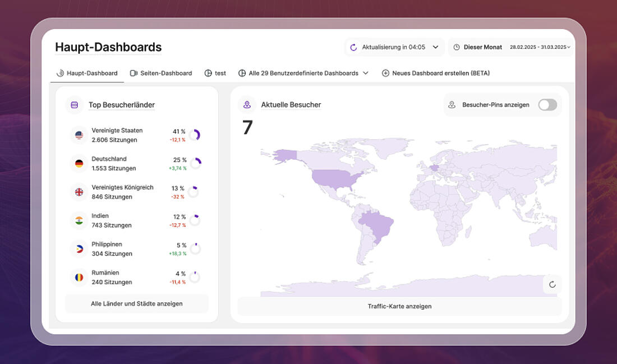
Task: Click the clock icon beside Dieser Monat
Action: [457, 47]
